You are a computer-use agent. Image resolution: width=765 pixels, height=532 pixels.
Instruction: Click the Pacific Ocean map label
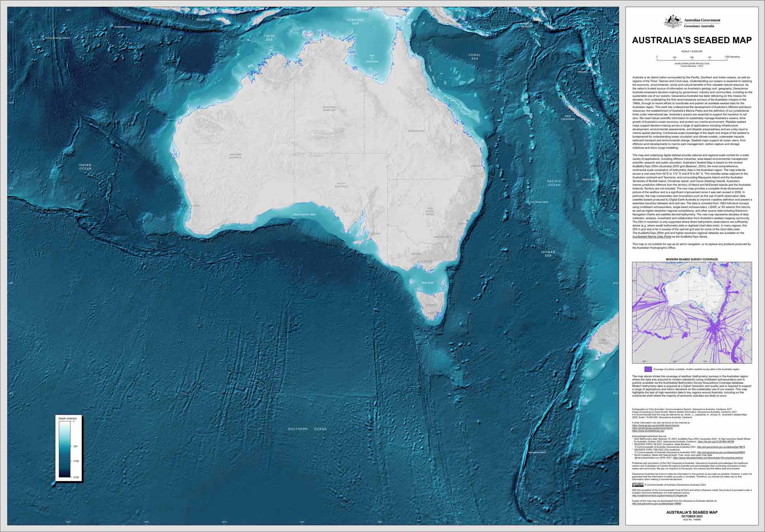(554, 183)
